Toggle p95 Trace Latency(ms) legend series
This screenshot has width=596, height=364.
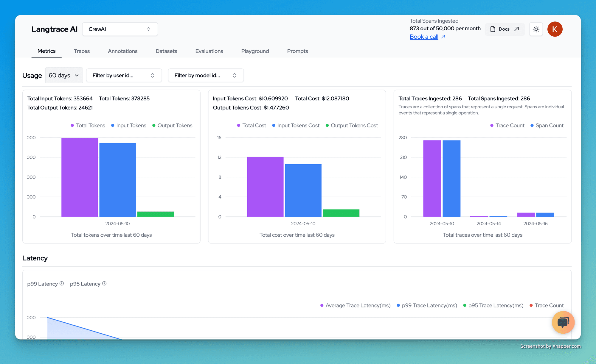[493, 305]
